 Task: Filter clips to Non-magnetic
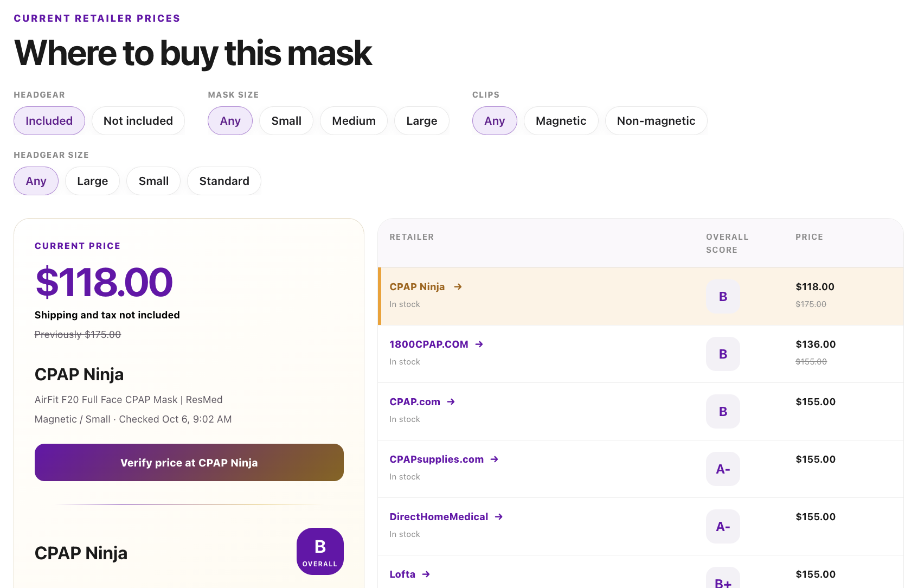tap(656, 120)
